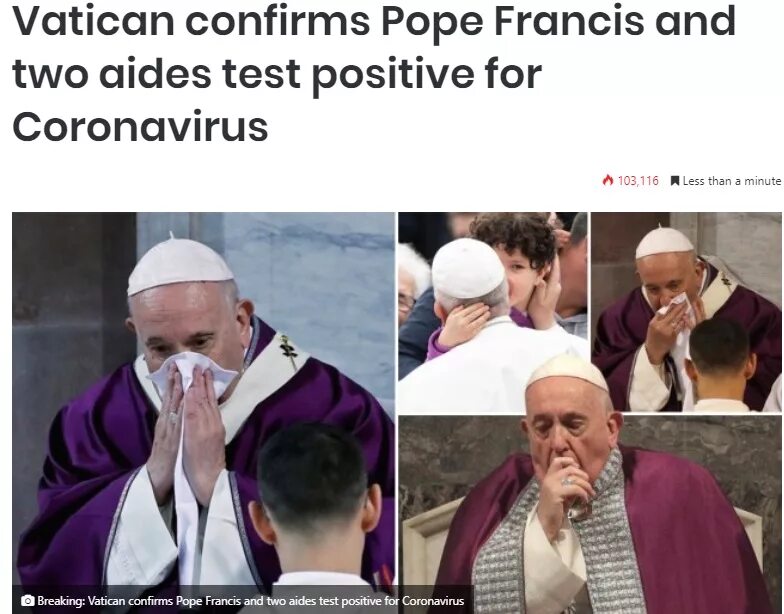Click the word 'Coronavirus' in the headline
Viewport: 784px width, 614px height.
pyautogui.click(x=140, y=125)
